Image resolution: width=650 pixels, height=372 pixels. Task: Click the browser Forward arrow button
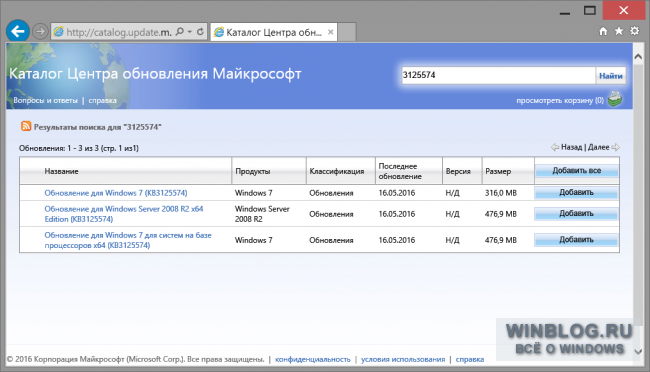[x=40, y=32]
